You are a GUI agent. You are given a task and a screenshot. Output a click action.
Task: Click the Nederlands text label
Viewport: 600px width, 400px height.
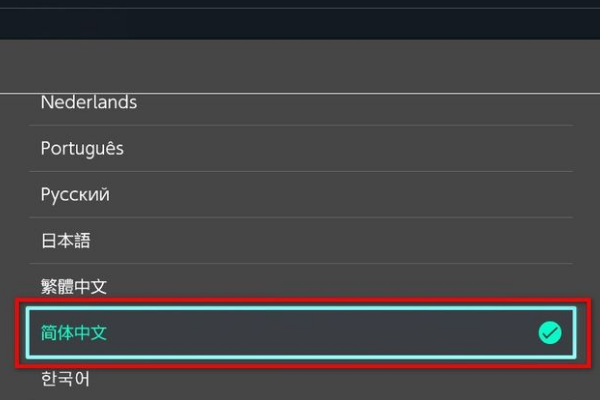click(x=89, y=103)
